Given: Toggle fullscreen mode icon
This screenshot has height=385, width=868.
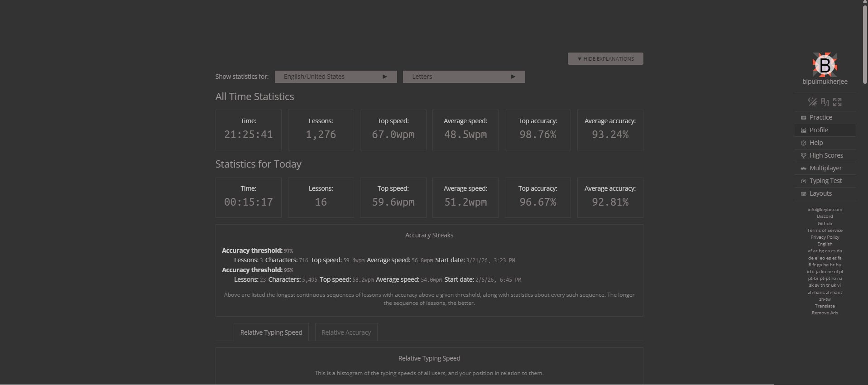Looking at the screenshot, I should tap(837, 102).
